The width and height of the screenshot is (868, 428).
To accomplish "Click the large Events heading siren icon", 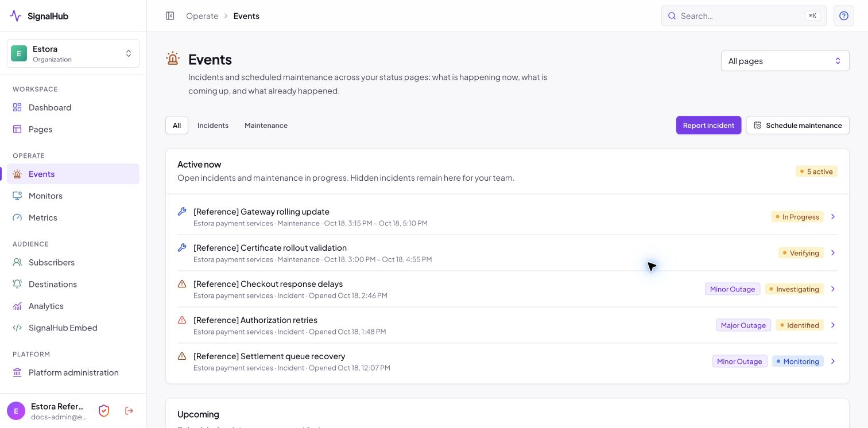I will tap(173, 59).
